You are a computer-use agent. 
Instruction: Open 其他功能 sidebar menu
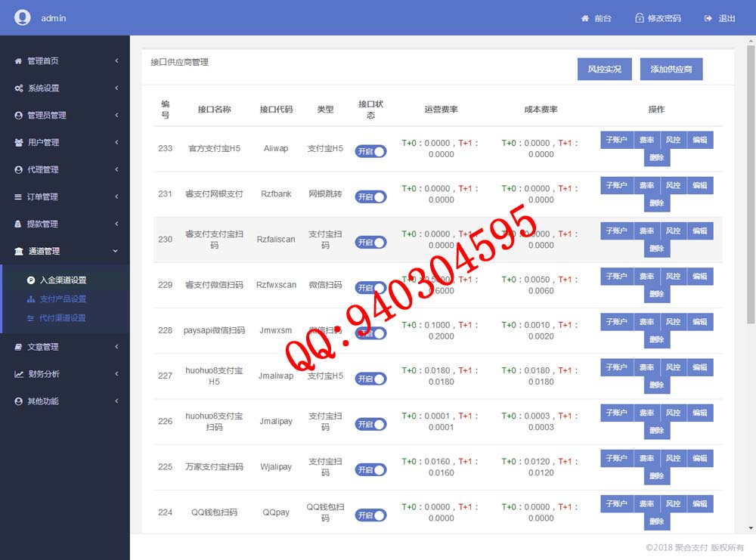[x=64, y=401]
